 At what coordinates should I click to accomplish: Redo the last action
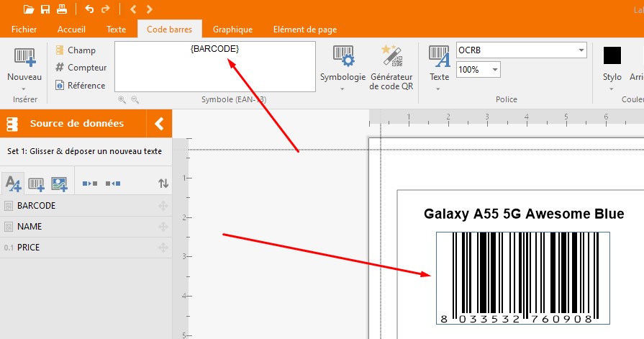pyautogui.click(x=106, y=9)
